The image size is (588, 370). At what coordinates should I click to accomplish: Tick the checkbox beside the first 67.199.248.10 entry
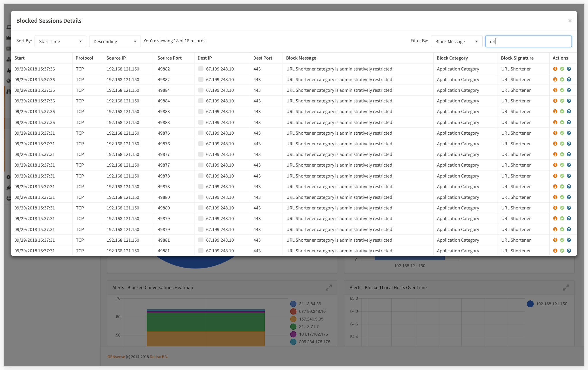(200, 69)
